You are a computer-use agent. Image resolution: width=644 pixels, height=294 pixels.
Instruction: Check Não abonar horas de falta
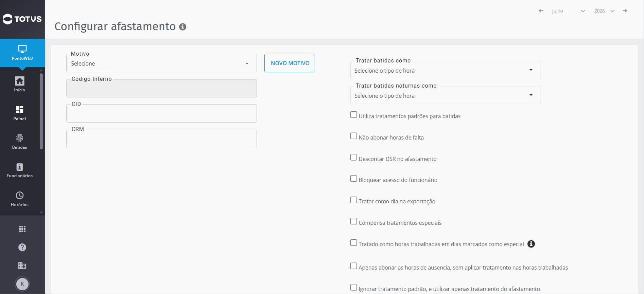tap(354, 136)
